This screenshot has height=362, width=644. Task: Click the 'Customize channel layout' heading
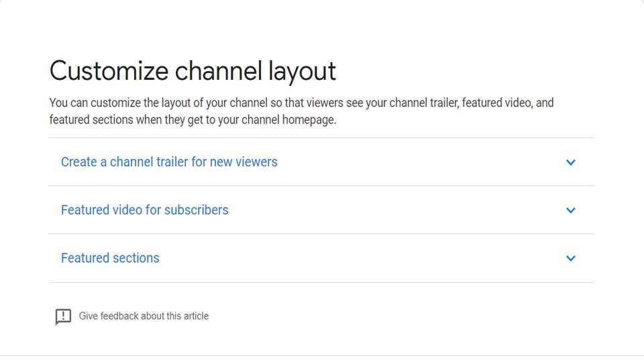tap(193, 70)
